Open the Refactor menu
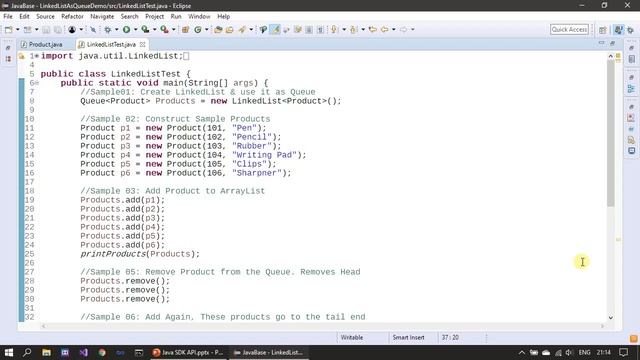The width and height of the screenshot is (640, 360). pos(72,16)
